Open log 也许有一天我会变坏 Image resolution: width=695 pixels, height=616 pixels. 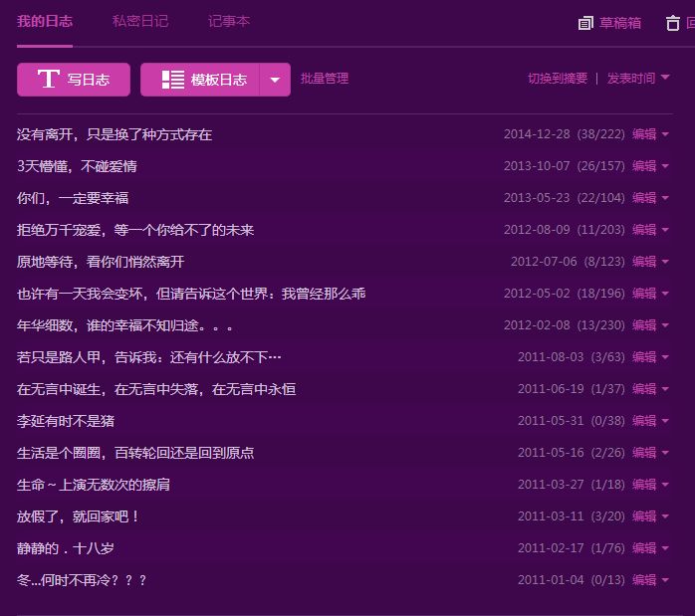(x=191, y=294)
